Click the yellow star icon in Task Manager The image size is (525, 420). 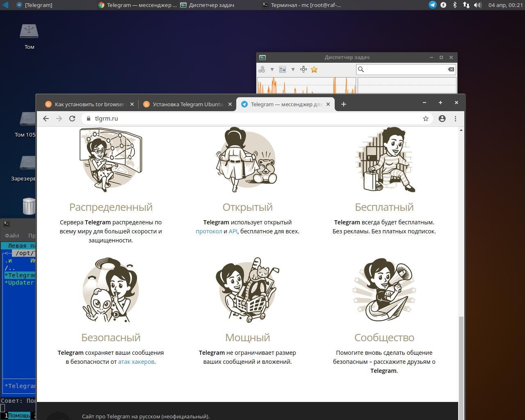tap(314, 69)
